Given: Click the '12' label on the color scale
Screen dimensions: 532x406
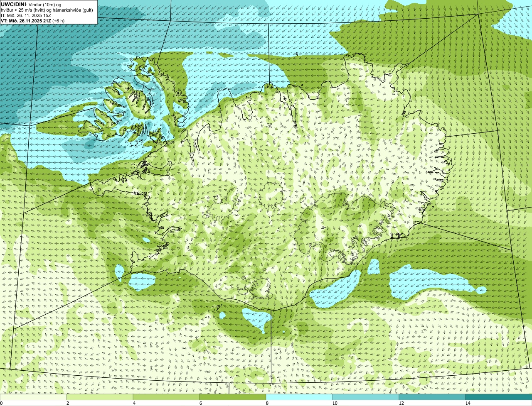Looking at the screenshot, I should tap(401, 403).
